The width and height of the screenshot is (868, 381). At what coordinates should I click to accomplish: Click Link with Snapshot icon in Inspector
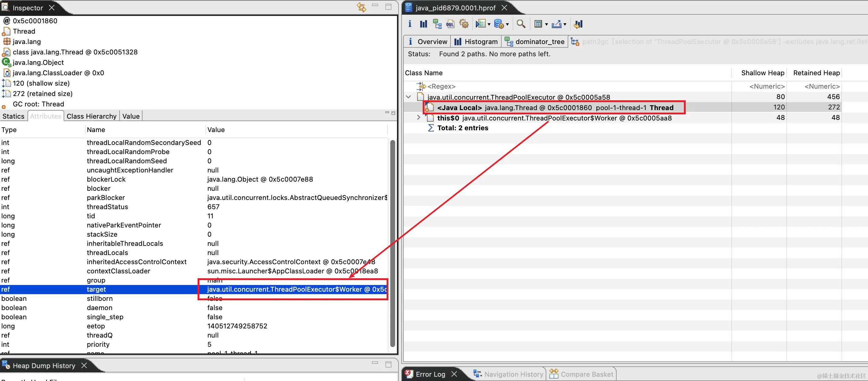[x=361, y=7]
